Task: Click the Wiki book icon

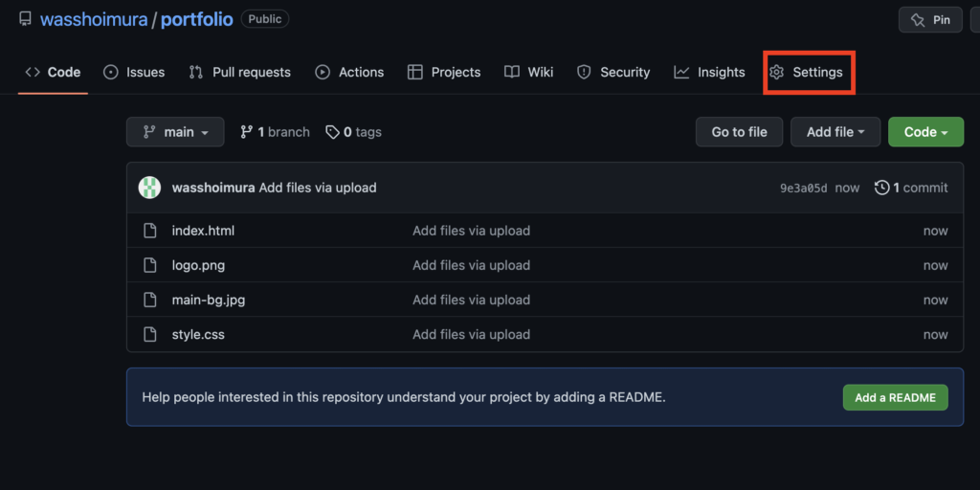Action: 512,73
